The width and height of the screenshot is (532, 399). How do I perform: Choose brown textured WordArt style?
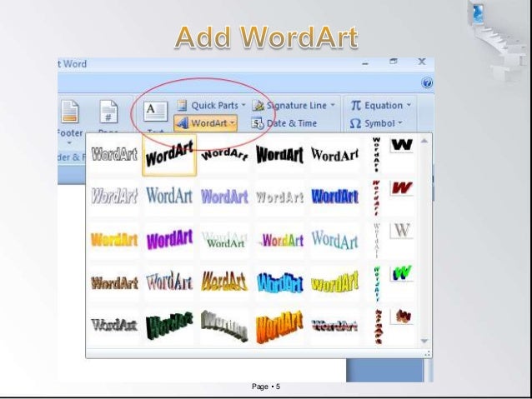pos(114,282)
